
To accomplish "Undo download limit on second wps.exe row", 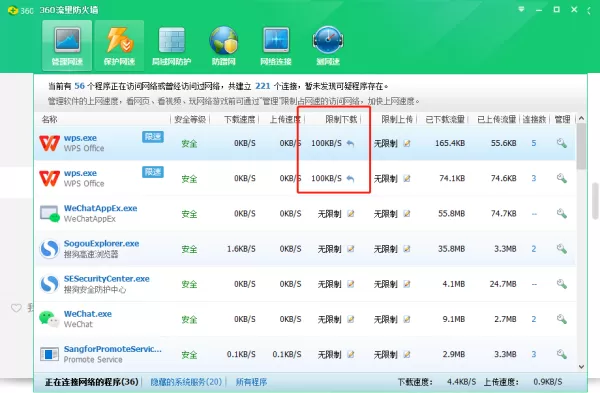I will 350,179.
